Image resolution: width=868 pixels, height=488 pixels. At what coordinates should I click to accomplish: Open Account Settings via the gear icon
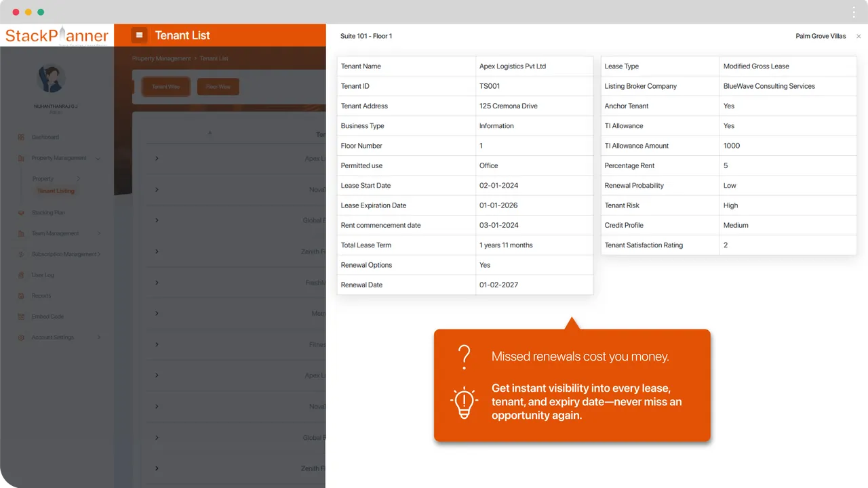22,337
